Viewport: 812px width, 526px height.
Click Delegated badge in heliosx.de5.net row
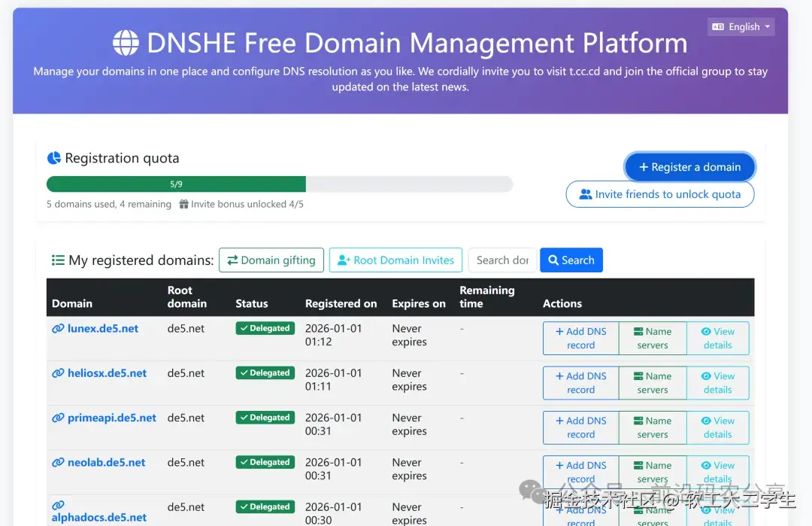point(265,372)
